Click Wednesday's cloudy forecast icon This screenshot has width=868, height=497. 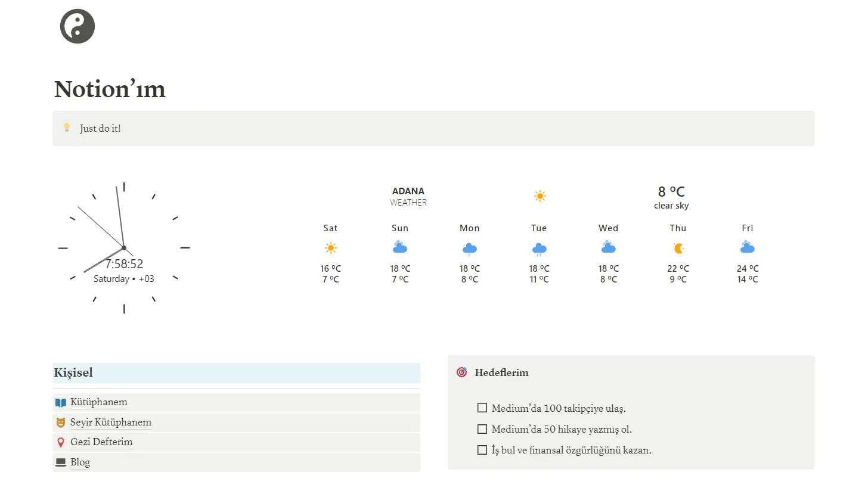click(x=609, y=247)
